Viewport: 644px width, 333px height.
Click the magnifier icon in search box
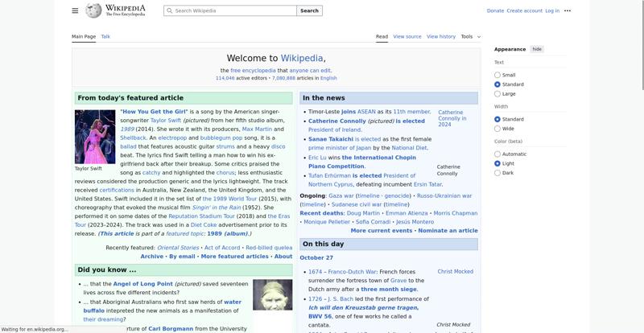tap(169, 11)
